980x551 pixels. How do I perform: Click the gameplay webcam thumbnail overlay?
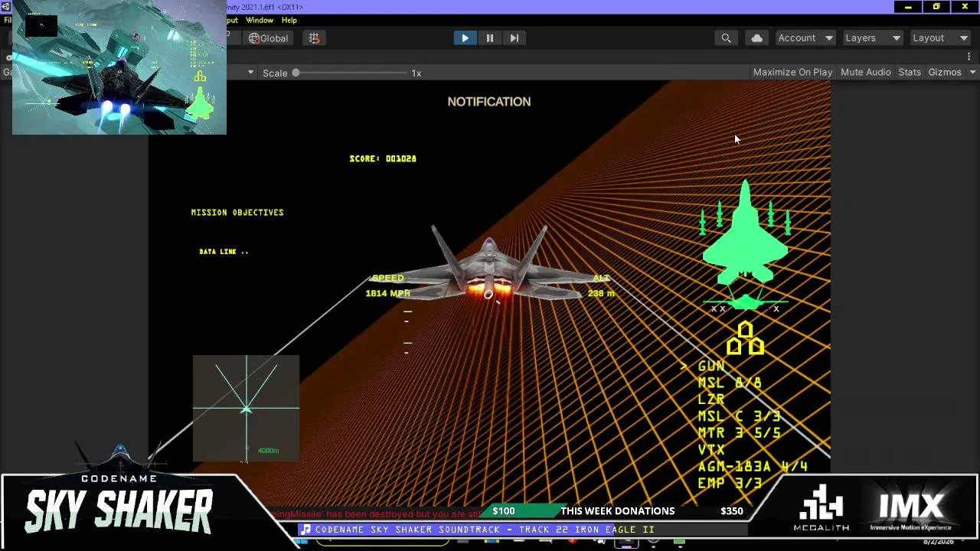(x=119, y=67)
